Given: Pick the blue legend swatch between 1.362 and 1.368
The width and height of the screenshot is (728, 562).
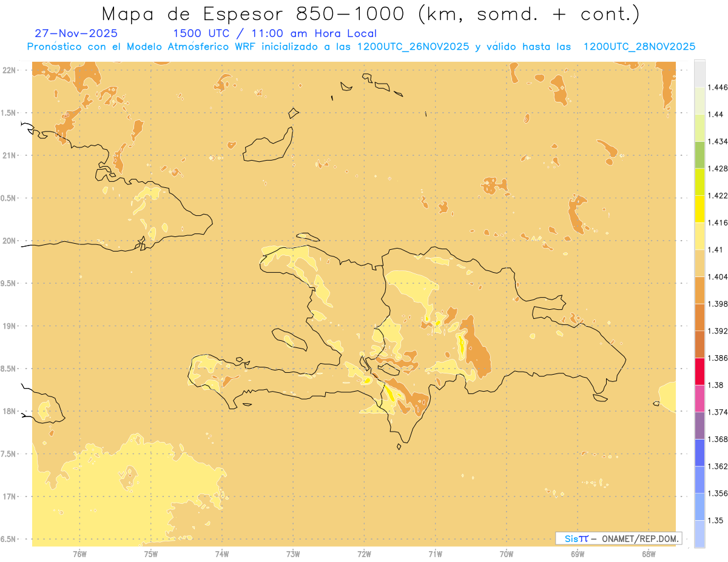Looking at the screenshot, I should click(699, 453).
